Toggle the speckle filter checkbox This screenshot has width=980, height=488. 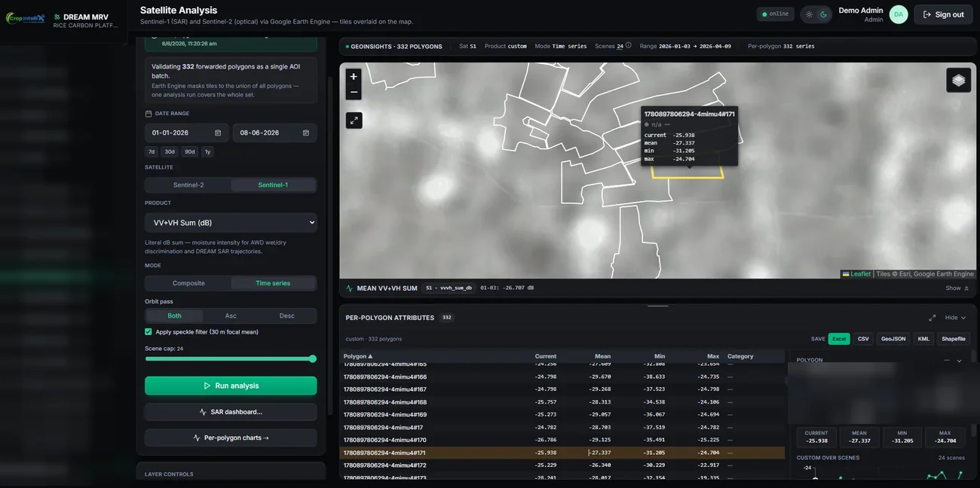point(149,331)
